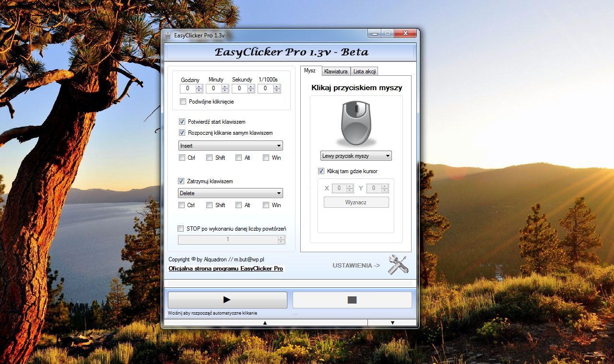Enable the Podwójne kliknięcie checkbox
The image size is (614, 364).
(183, 102)
